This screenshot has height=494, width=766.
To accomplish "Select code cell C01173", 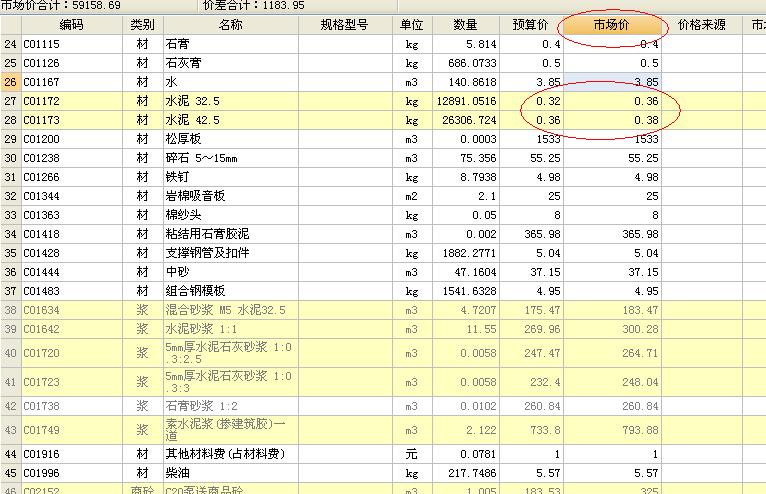I will (72, 120).
